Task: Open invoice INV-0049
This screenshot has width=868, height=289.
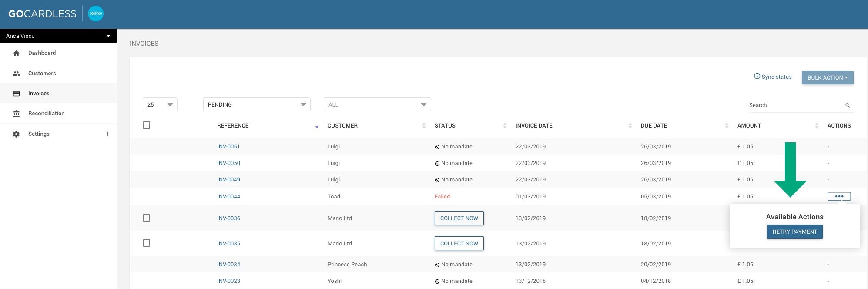Action: (228, 180)
